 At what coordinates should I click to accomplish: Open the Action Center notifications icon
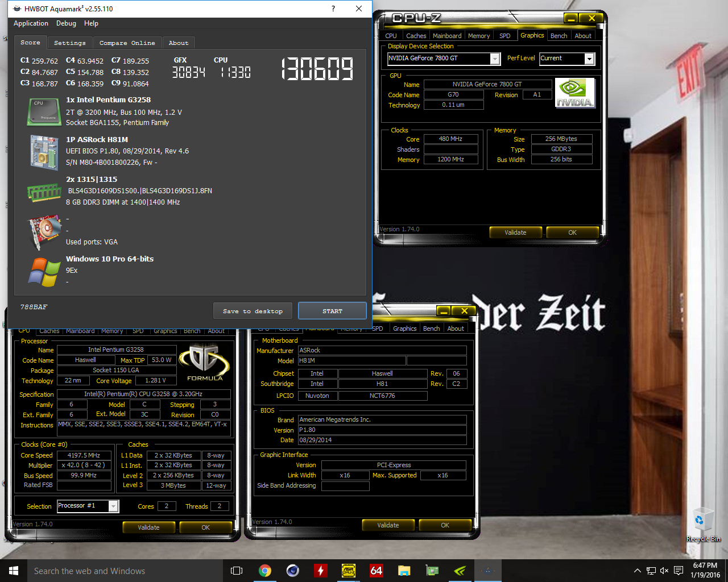679,571
